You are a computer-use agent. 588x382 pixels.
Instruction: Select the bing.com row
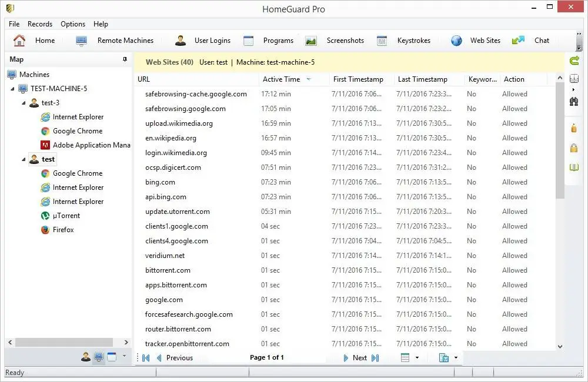pyautogui.click(x=344, y=182)
